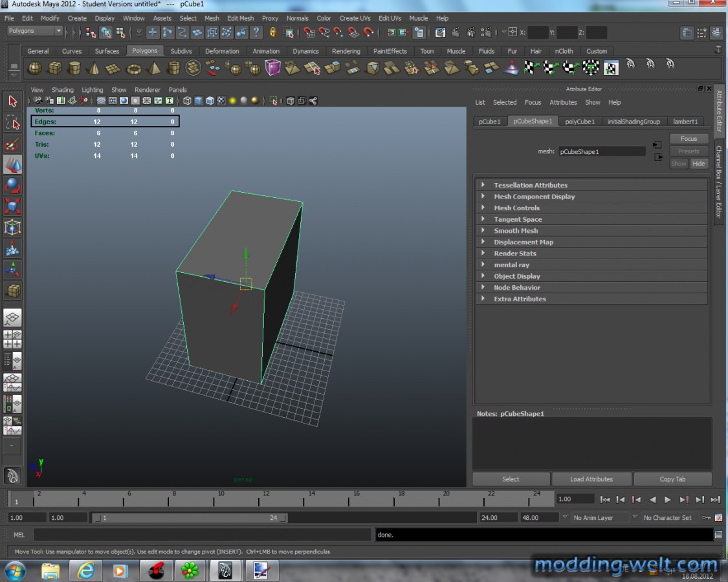Play the animation forwards
The image size is (728, 582).
click(x=668, y=499)
